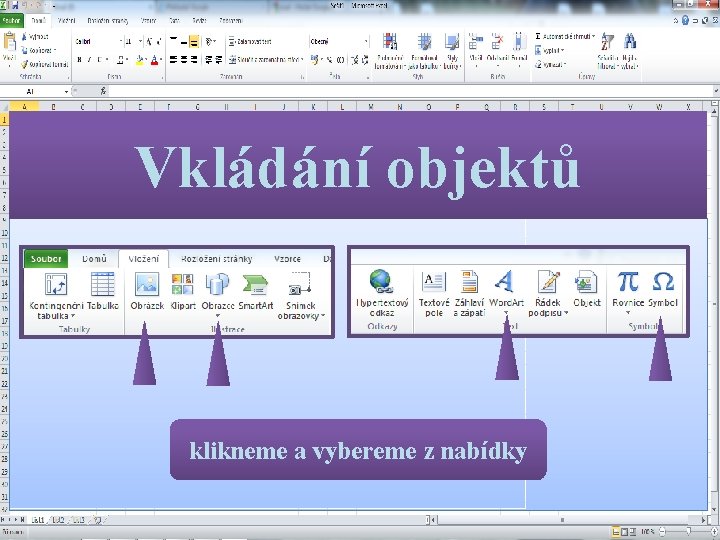Click the blue Help question mark icon
Viewport: 720px width, 540px height.
(x=685, y=20)
